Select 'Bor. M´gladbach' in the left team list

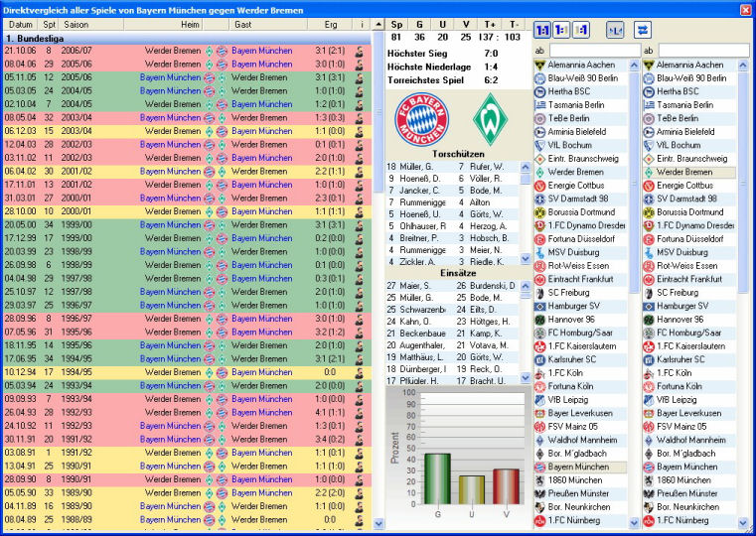[x=577, y=454]
